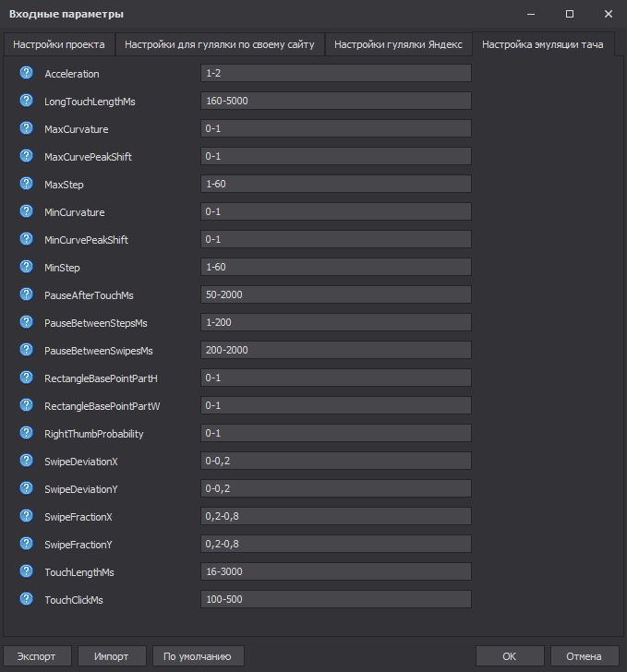Open the MaxStep help icon
Image resolution: width=627 pixels, height=672 pixels.
point(26,184)
